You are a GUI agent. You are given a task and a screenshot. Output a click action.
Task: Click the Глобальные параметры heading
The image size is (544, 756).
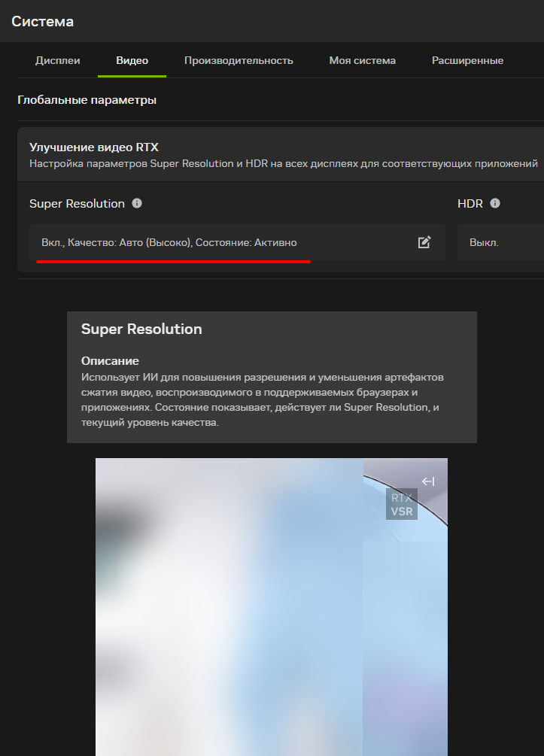pos(87,100)
